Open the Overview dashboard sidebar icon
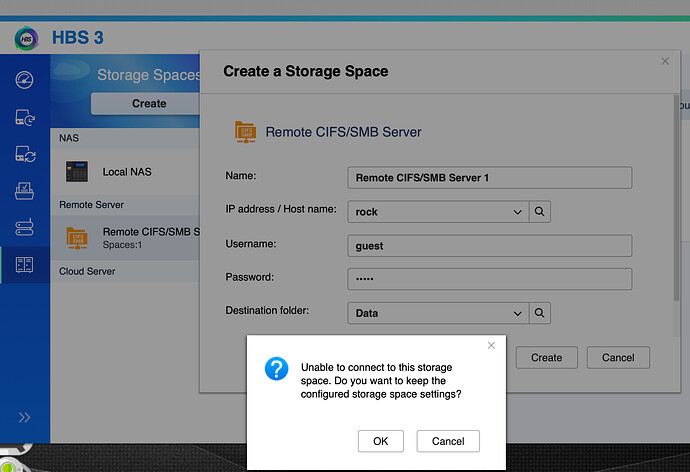690x472 pixels. (24, 80)
